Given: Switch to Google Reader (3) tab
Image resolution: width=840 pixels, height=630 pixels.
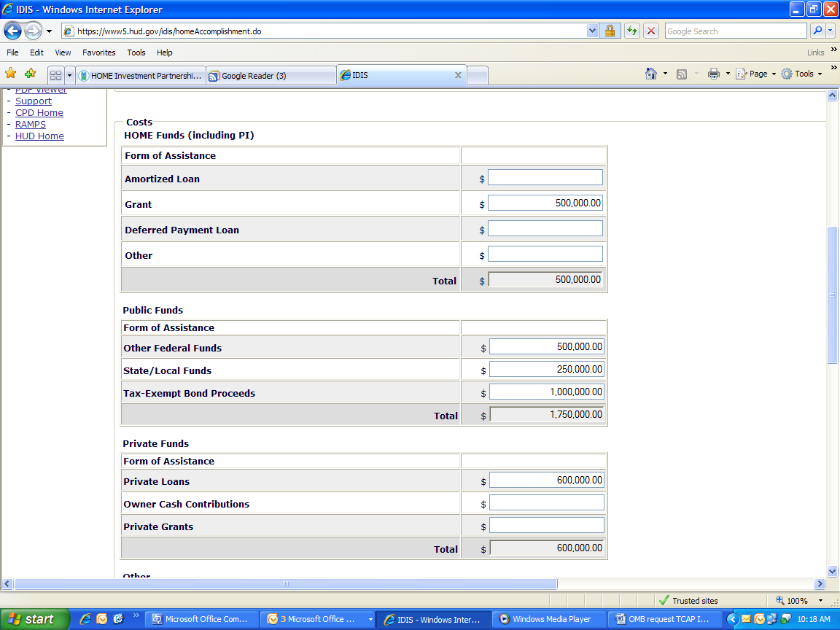Looking at the screenshot, I should coord(271,76).
